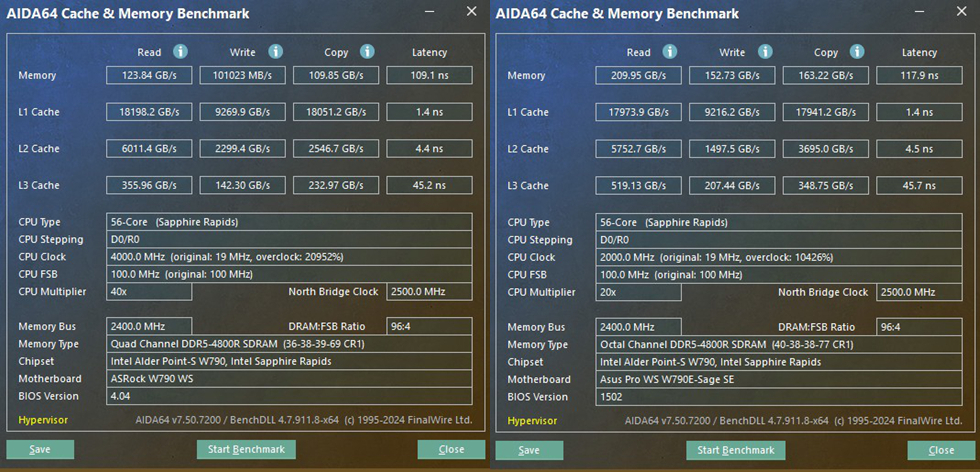This screenshot has height=472, width=980.
Task: Click the Close button in the Asus window
Action: (x=941, y=450)
